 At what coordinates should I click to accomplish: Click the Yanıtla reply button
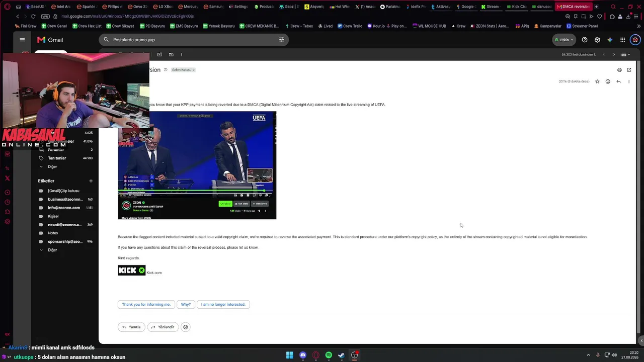click(x=131, y=327)
